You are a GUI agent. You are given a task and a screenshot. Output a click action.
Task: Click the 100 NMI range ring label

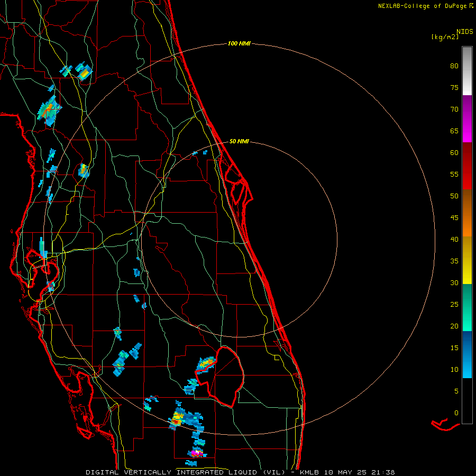pos(239,44)
